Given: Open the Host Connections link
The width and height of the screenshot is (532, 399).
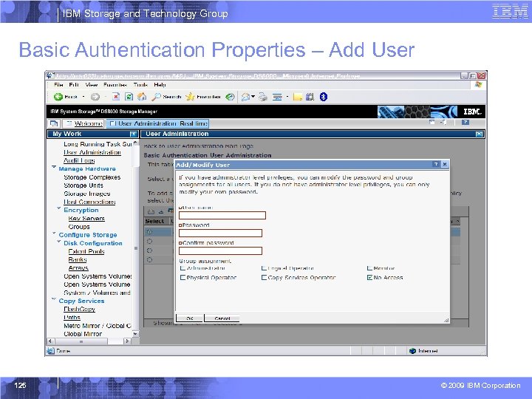Looking at the screenshot, I should tap(89, 202).
